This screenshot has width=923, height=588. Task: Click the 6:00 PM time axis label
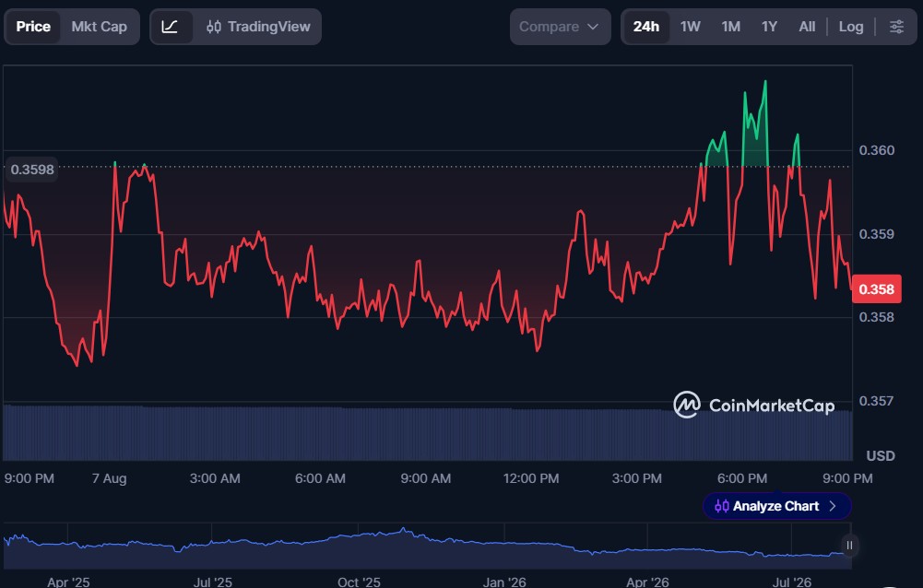(741, 478)
